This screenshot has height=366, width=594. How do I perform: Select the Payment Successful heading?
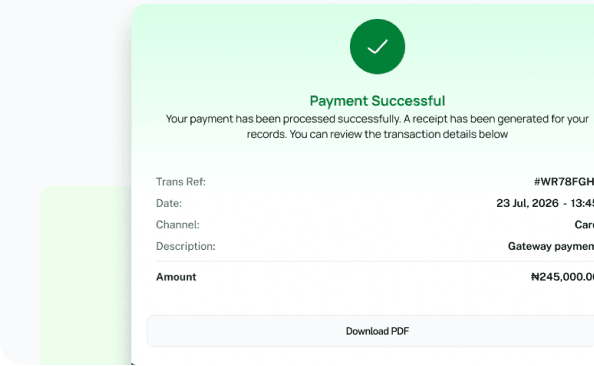click(x=377, y=101)
